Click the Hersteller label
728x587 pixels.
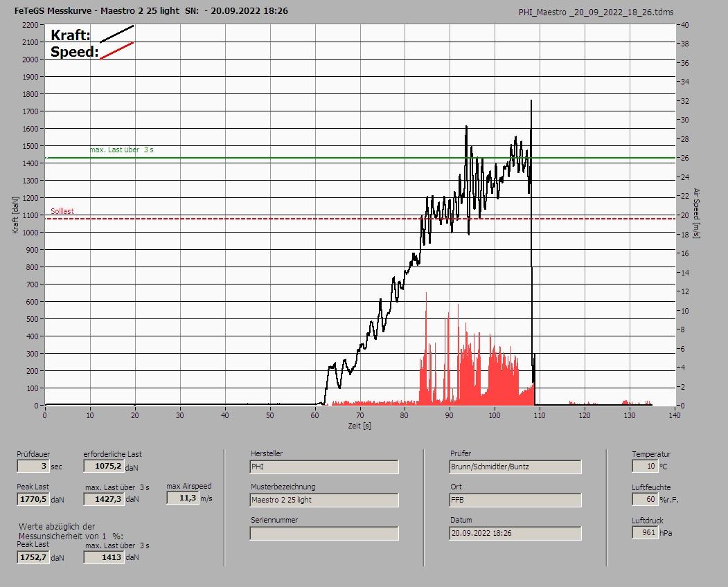pyautogui.click(x=267, y=453)
